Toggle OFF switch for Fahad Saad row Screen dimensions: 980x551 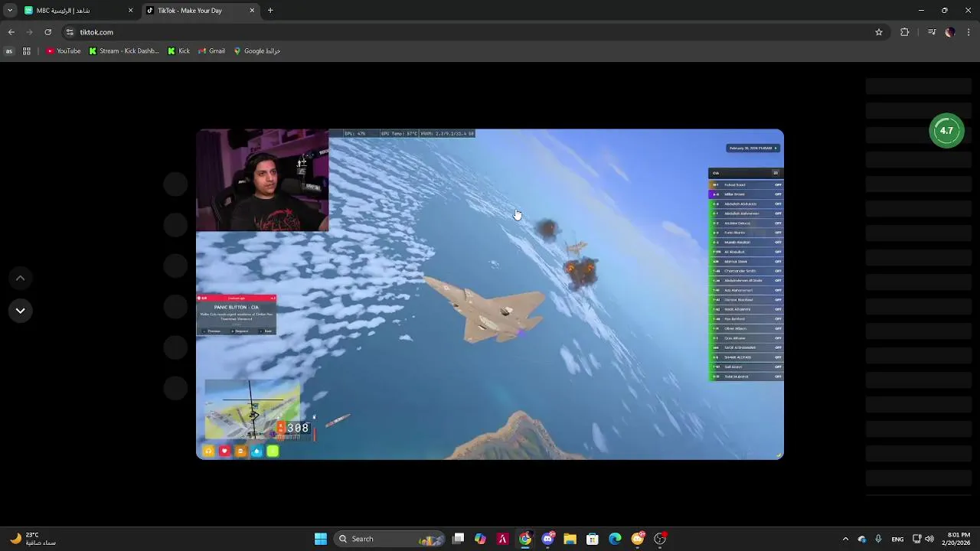coord(778,184)
